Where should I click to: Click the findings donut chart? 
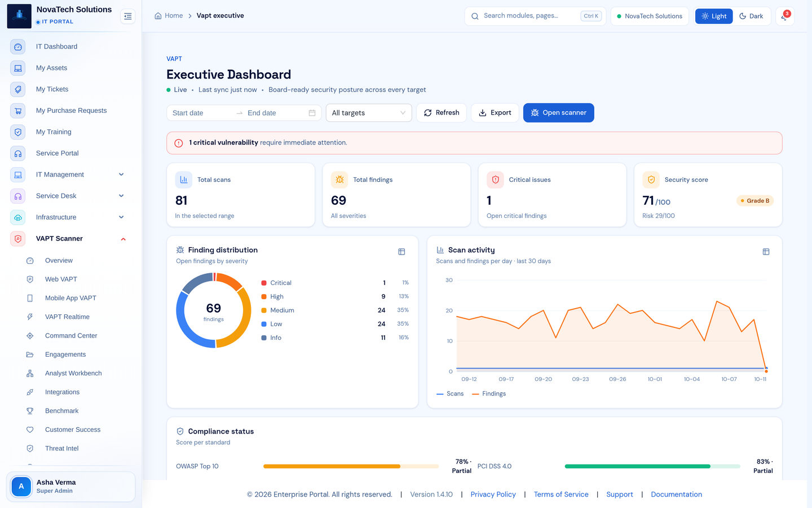[214, 310]
